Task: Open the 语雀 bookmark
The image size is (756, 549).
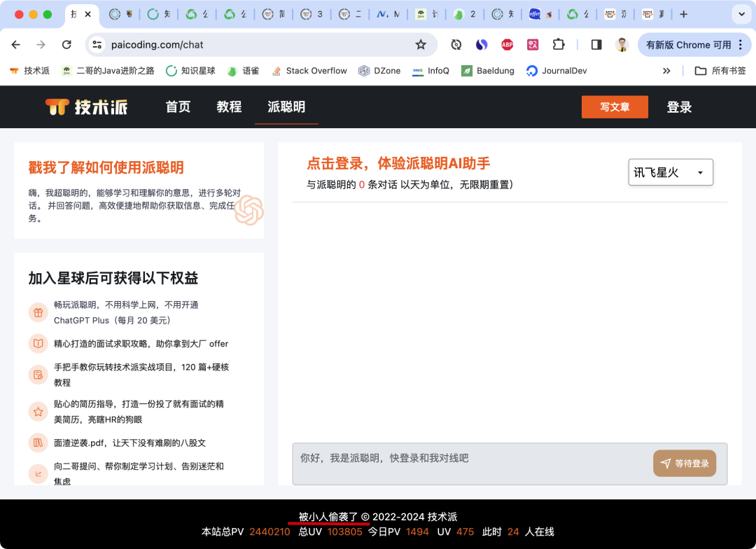Action: [244, 71]
